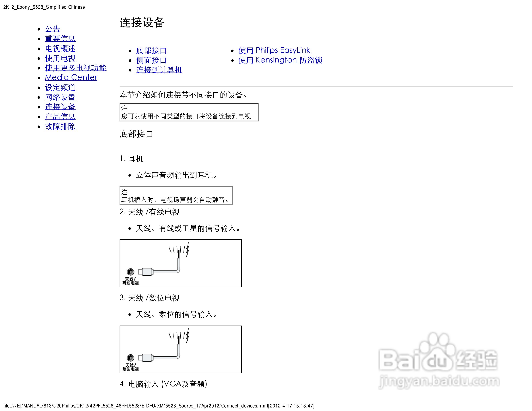The height and width of the screenshot is (411, 532).
Task: Click the 连接设备 page heading
Action: click(x=142, y=23)
